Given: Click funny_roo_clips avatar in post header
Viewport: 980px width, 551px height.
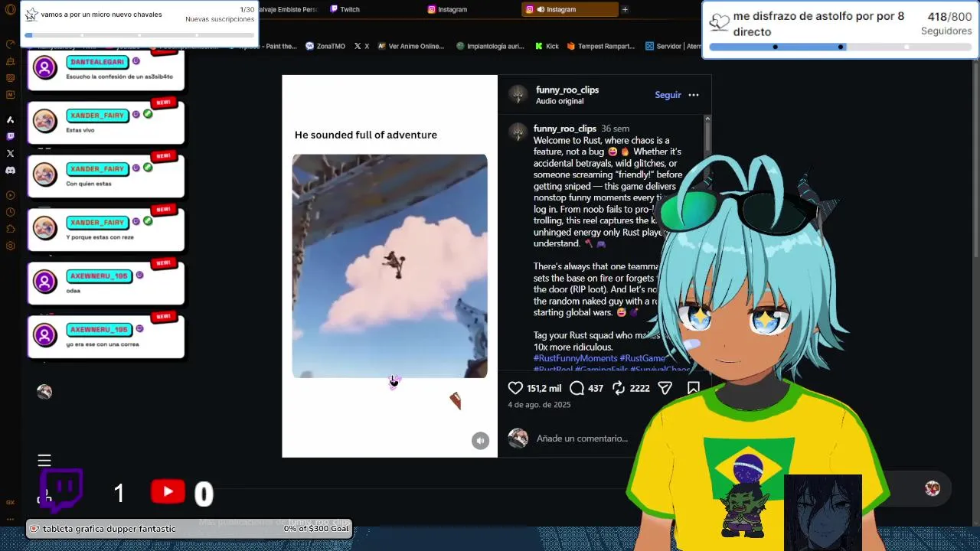Looking at the screenshot, I should pyautogui.click(x=518, y=95).
